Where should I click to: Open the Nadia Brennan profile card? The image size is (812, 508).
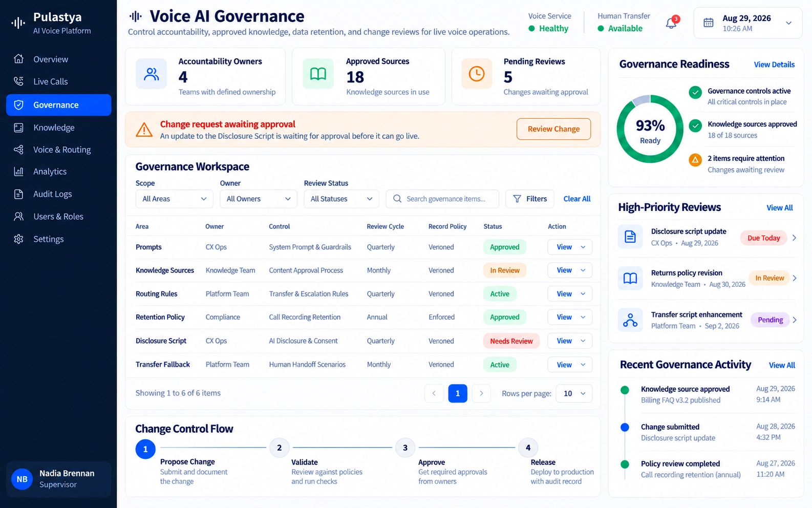point(58,479)
